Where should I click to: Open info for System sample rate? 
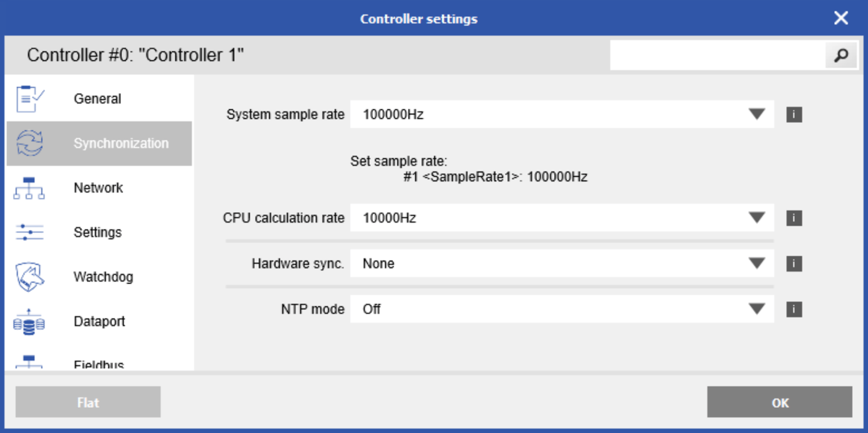pyautogui.click(x=794, y=114)
